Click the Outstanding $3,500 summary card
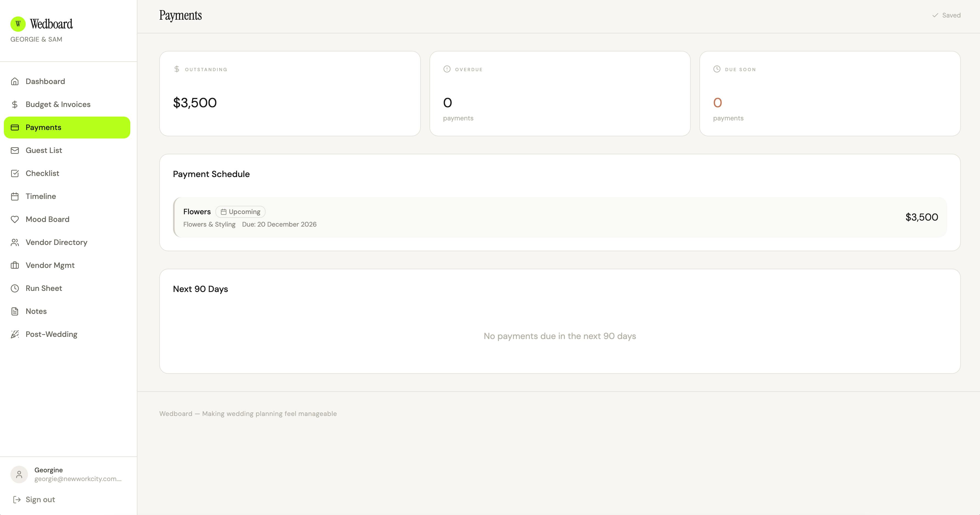Viewport: 980px width, 515px height. 290,94
